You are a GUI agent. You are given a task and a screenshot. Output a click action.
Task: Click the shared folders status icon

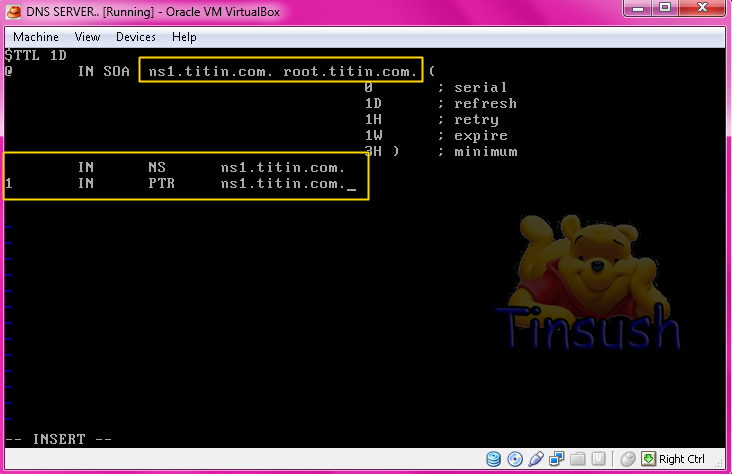click(x=577, y=459)
